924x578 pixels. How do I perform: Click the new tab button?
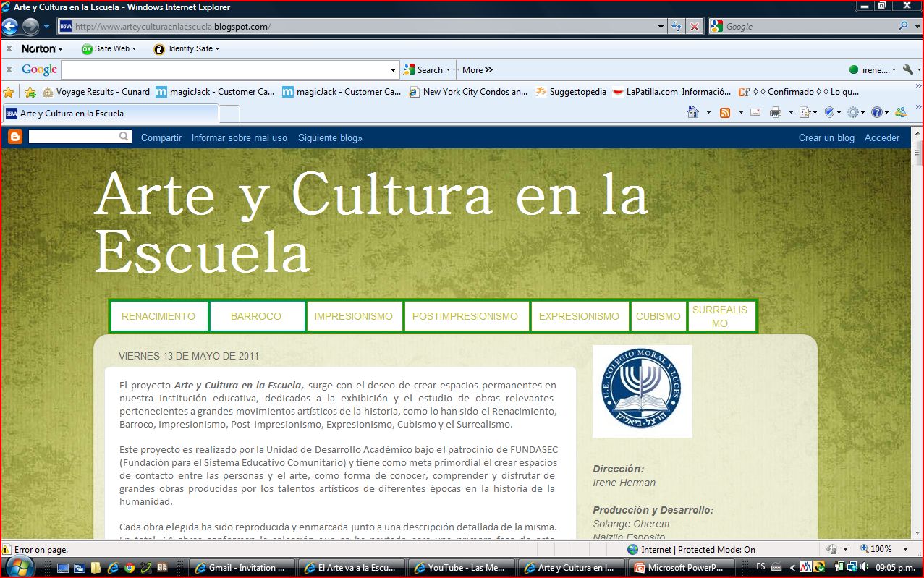229,114
